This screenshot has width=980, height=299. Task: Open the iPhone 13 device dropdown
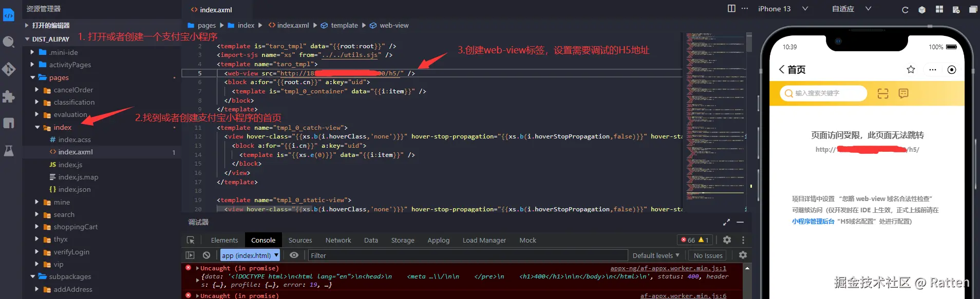point(783,9)
